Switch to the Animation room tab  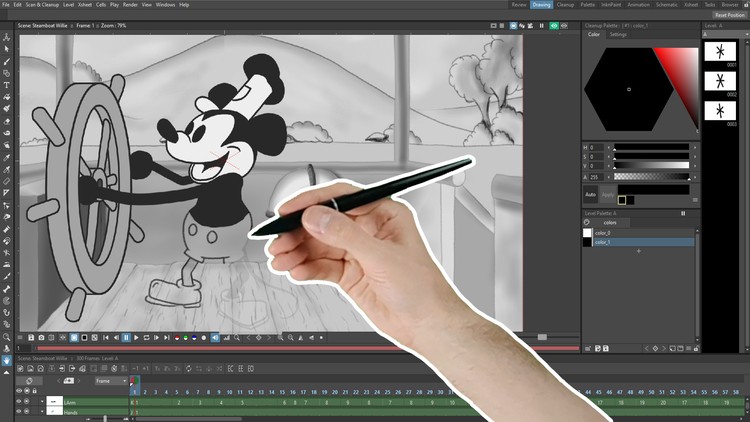639,5
